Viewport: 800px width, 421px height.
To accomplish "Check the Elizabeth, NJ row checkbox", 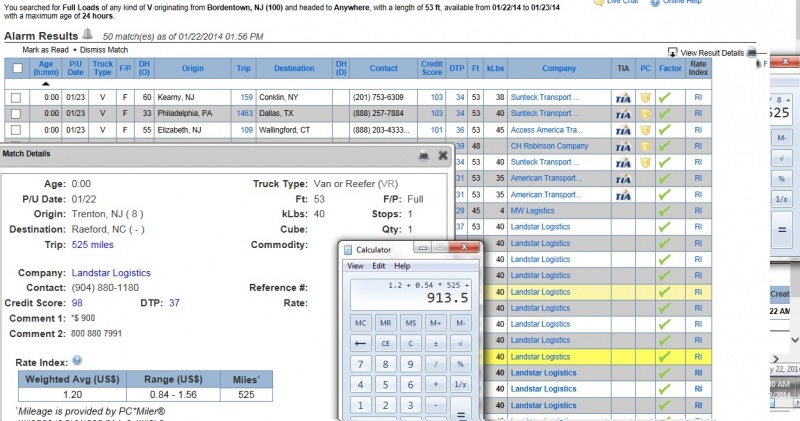I will pos(16,130).
